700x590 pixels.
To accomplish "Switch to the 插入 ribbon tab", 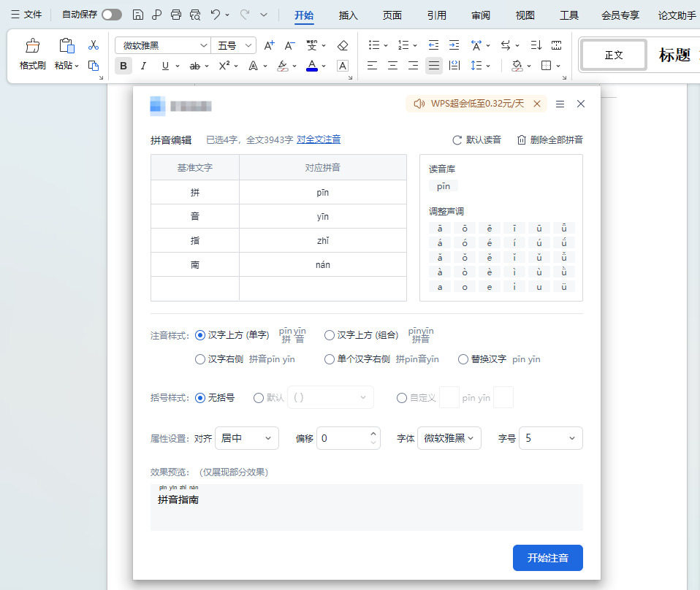I will [349, 15].
